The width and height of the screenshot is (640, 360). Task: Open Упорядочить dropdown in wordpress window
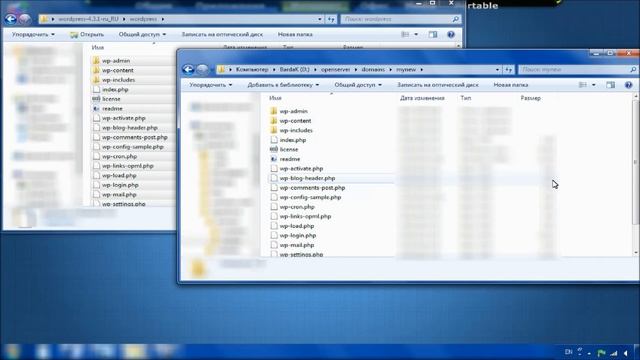tap(33, 35)
